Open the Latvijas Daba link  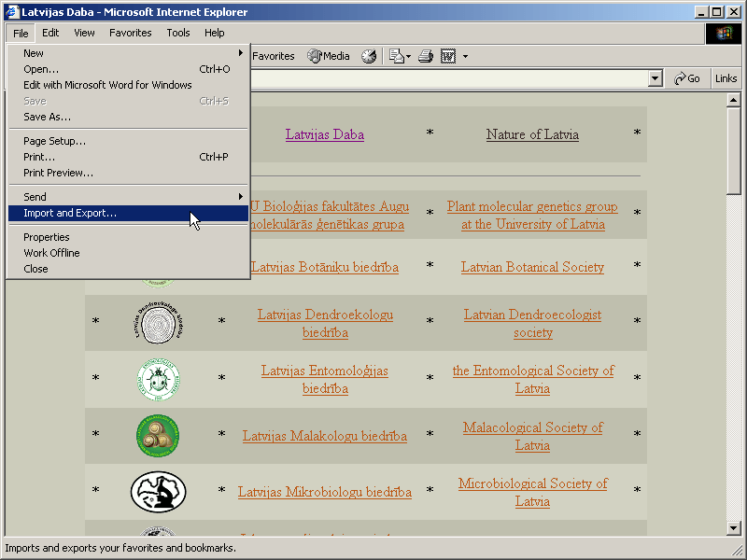coord(325,134)
